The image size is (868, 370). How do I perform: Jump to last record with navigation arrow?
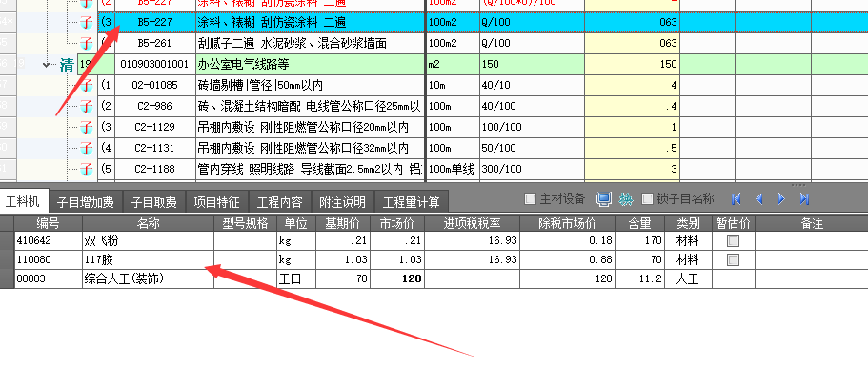click(804, 199)
